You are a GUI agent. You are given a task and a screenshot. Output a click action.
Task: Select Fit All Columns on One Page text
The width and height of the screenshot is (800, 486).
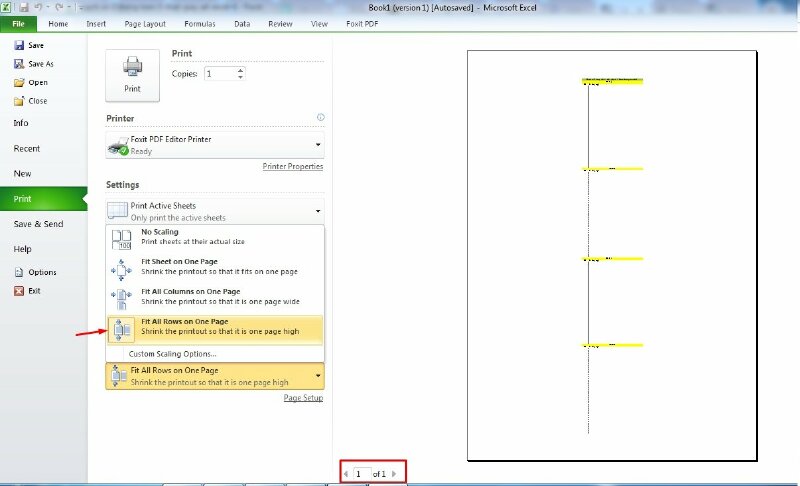tap(191, 292)
